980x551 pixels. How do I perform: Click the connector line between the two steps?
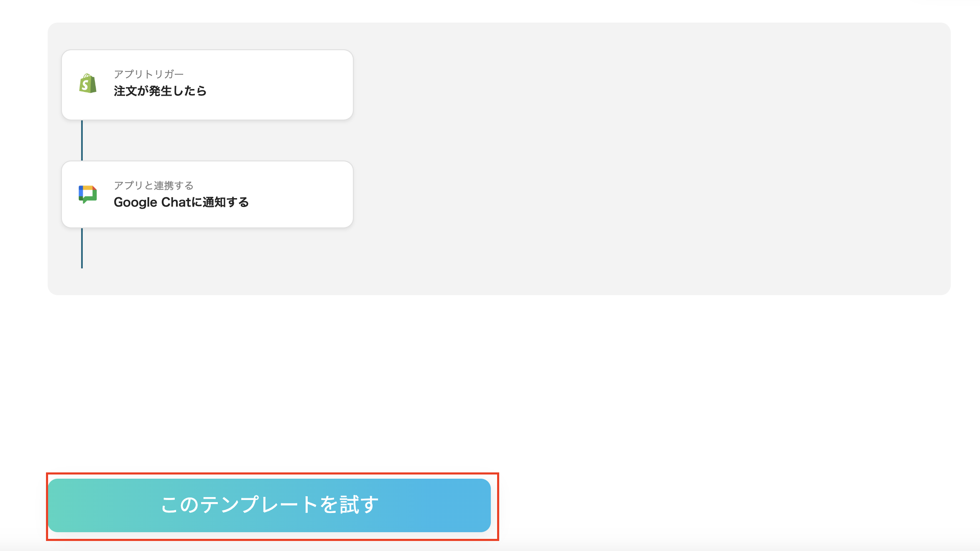(82, 140)
